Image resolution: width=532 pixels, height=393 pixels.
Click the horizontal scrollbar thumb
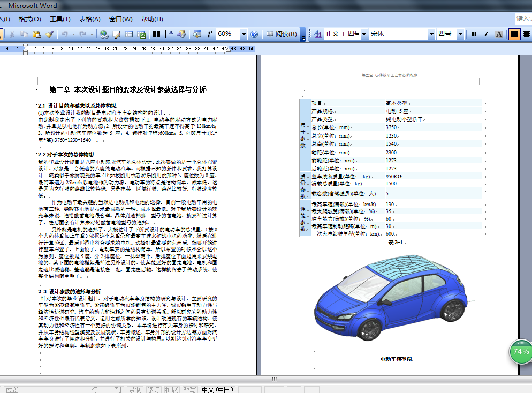pos(274,379)
